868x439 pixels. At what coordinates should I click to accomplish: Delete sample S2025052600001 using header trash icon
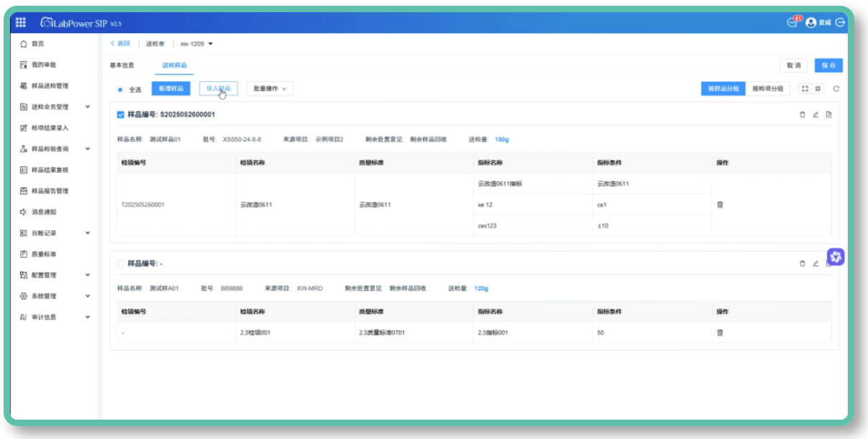pos(803,114)
